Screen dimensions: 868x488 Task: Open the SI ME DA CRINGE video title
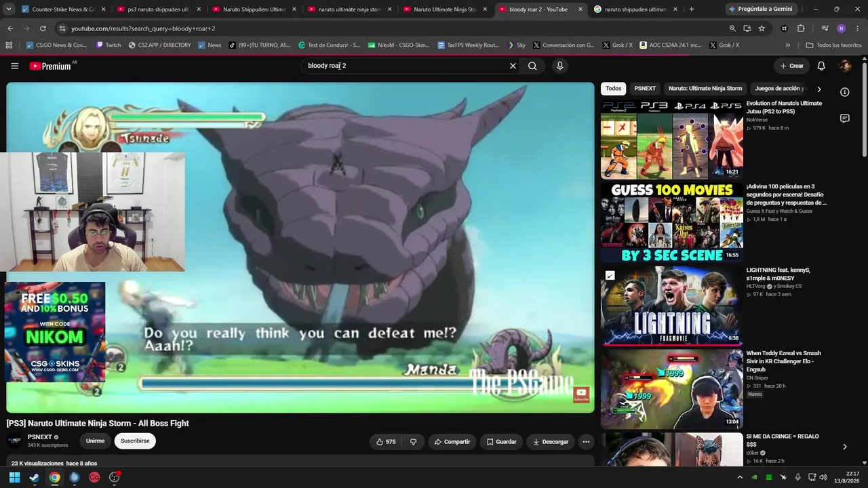(x=783, y=441)
